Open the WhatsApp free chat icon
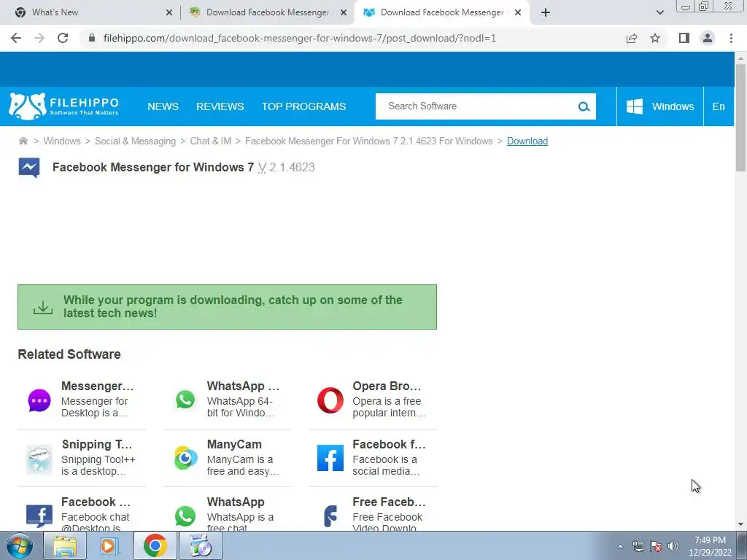Screen dimensions: 747x560 185,516
